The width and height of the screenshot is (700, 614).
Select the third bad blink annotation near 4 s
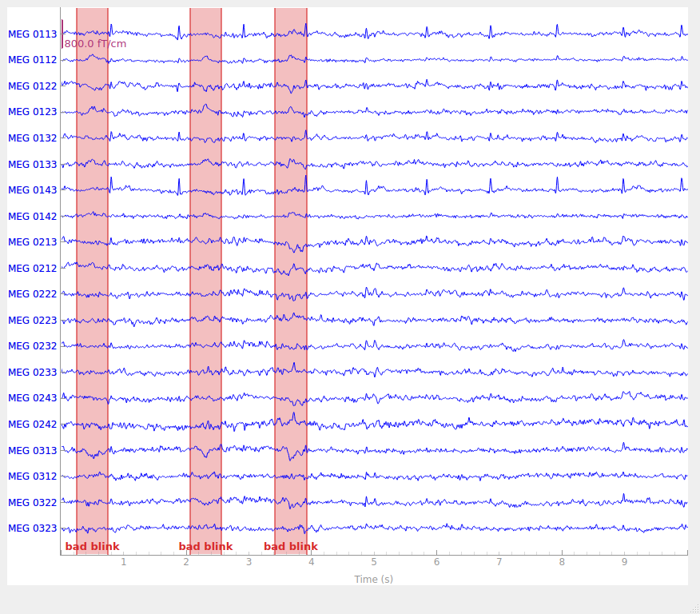[291, 547]
